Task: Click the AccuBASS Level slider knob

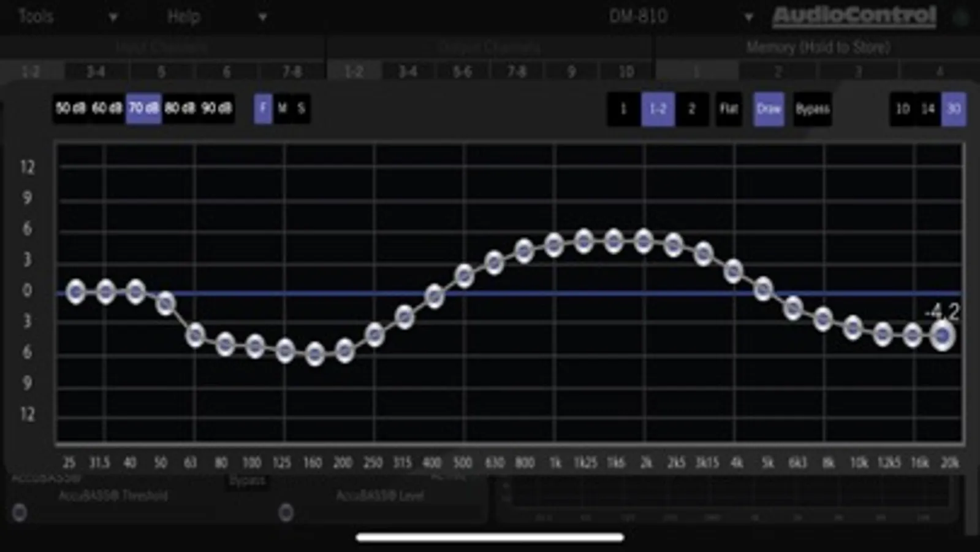Action: click(286, 512)
